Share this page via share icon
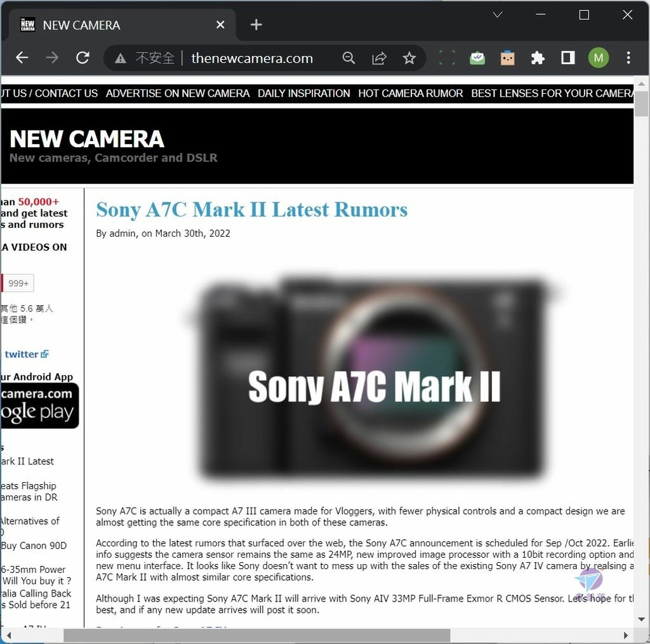Image resolution: width=650 pixels, height=644 pixels. [x=379, y=58]
